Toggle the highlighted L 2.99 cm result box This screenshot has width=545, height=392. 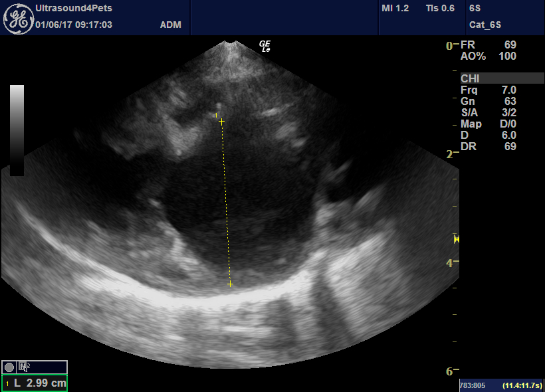33,383
